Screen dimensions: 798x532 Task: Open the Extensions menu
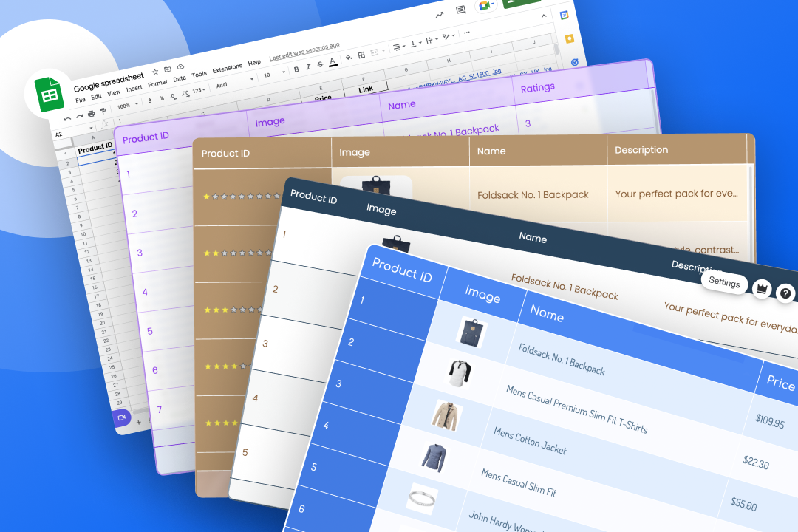pos(228,68)
